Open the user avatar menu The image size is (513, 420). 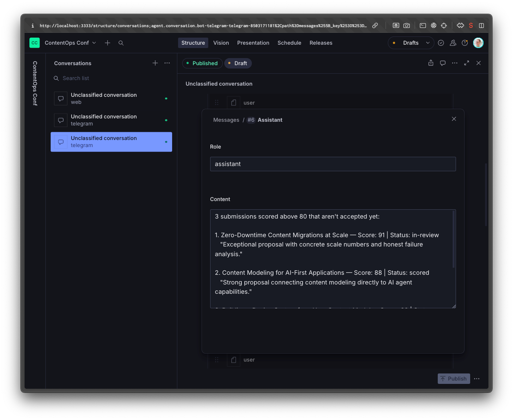click(478, 43)
